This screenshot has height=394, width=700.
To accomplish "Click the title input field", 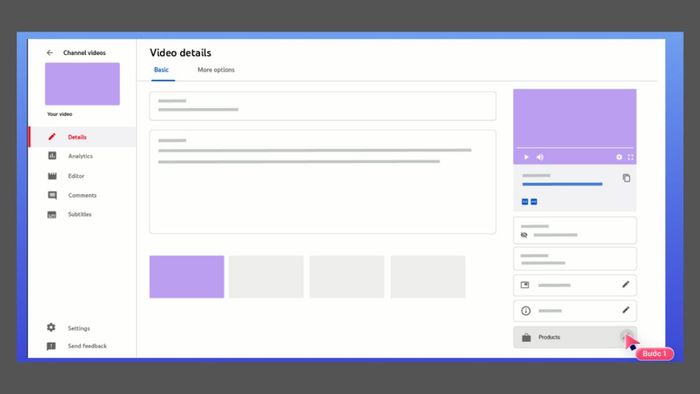I will pyautogui.click(x=322, y=106).
